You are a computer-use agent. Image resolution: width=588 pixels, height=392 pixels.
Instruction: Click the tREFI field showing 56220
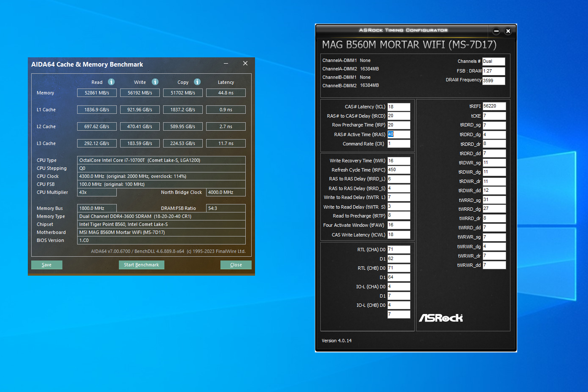pos(494,106)
